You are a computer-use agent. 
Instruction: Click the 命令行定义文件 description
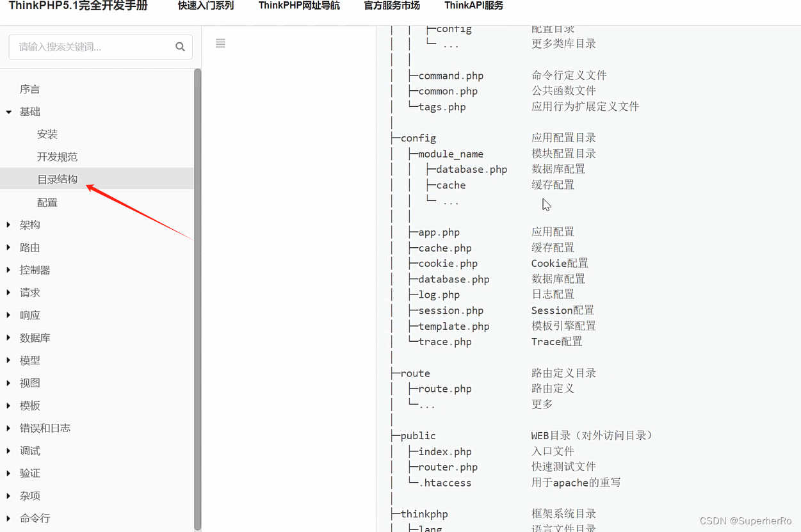coord(569,76)
